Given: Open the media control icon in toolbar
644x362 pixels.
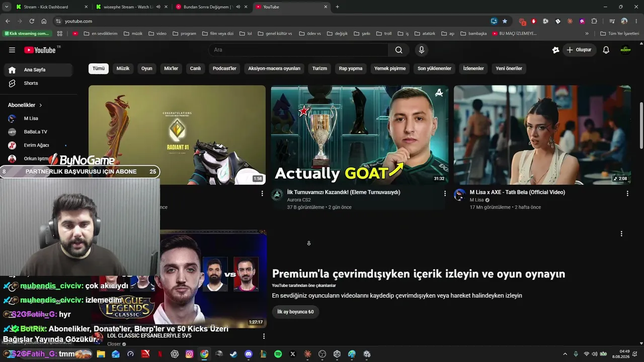Looking at the screenshot, I should (612, 21).
